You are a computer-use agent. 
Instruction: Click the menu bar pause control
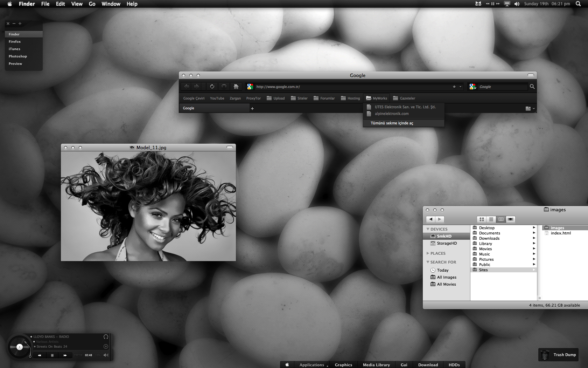click(x=493, y=4)
